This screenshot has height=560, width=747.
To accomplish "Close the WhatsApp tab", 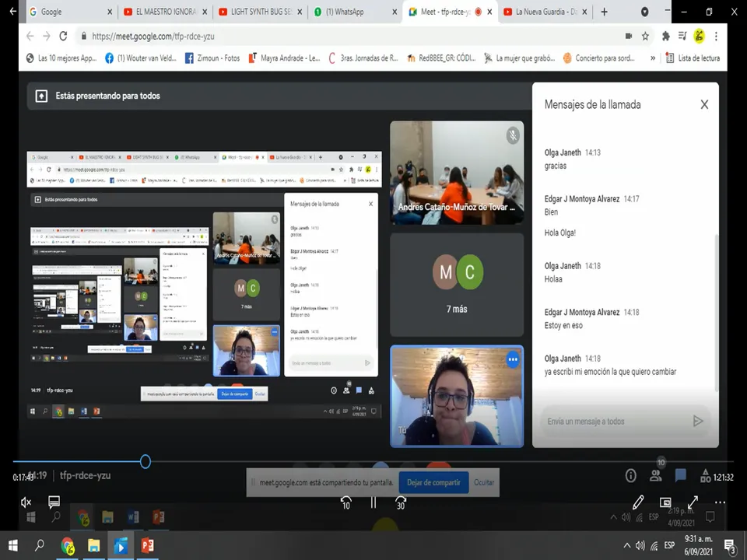I will pyautogui.click(x=395, y=12).
